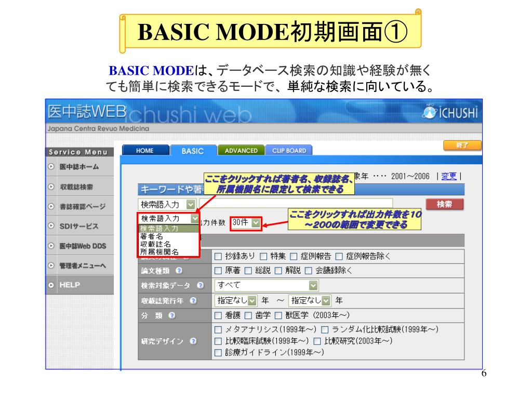Switch to the ADVANCED tab
532x399 pixels.
click(241, 150)
